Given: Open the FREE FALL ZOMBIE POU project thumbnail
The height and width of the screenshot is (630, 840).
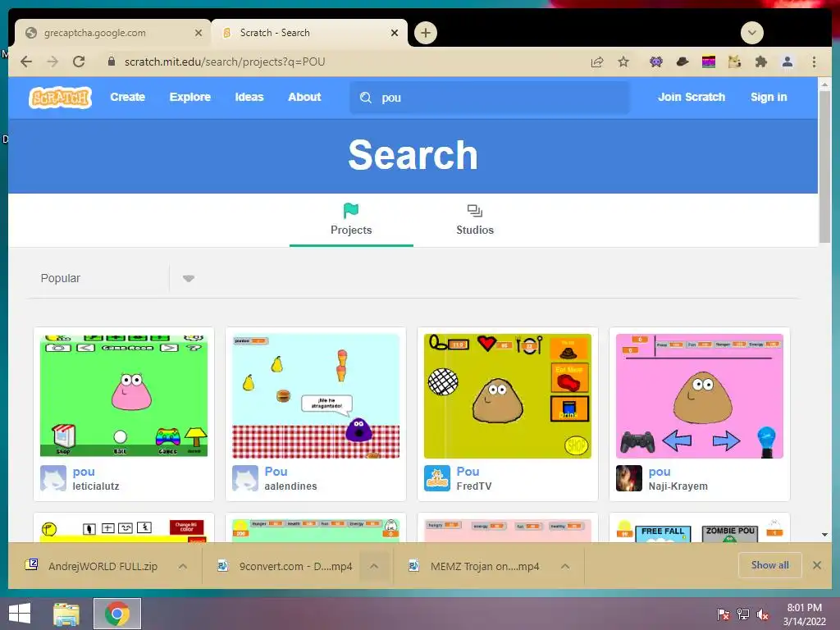Looking at the screenshot, I should (699, 531).
